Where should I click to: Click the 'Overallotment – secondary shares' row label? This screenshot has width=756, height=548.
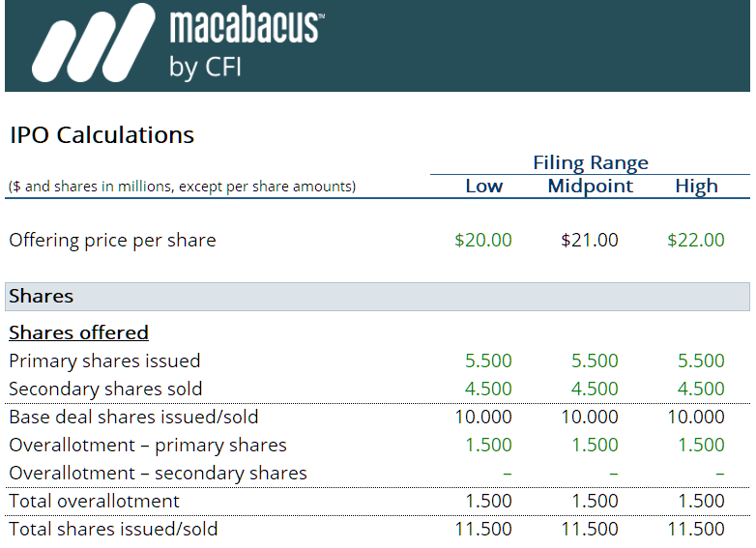pyautogui.click(x=158, y=474)
